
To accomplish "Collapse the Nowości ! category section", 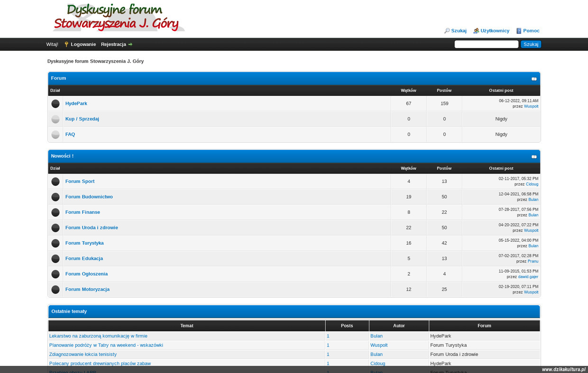I will [534, 156].
